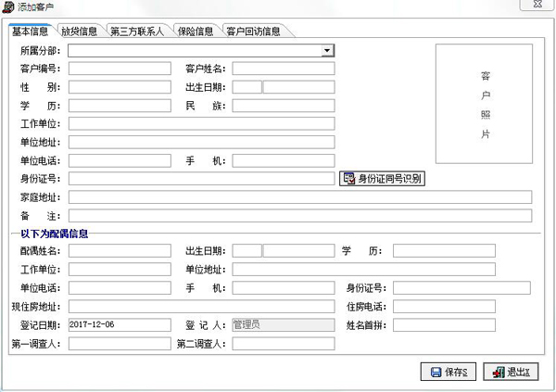Open the 所属分部 dropdown list
Screen dimensions: 556x392
click(328, 50)
